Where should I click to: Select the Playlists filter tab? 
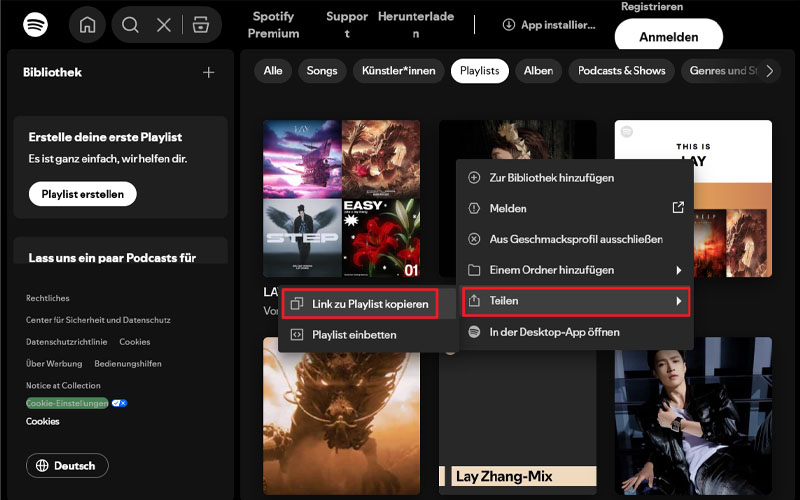(480, 71)
